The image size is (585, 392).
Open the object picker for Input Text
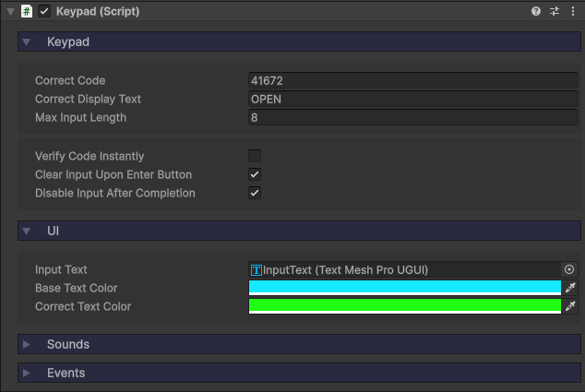[x=569, y=269]
